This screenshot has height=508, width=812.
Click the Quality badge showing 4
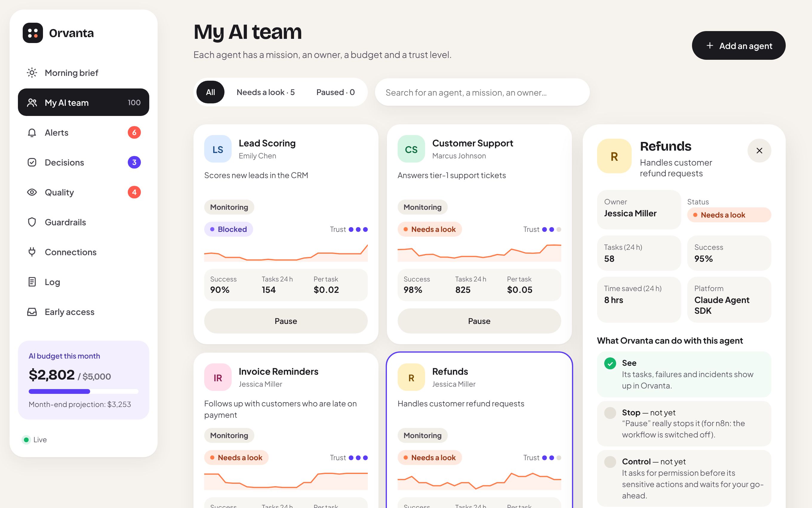click(134, 192)
